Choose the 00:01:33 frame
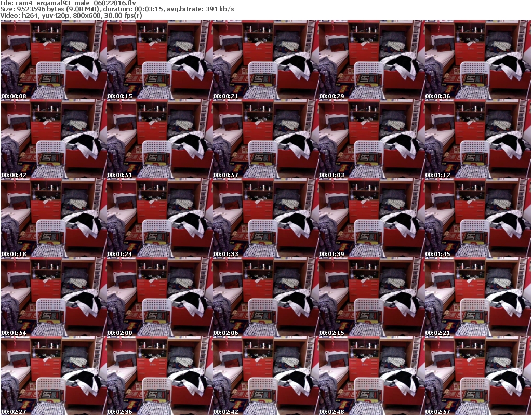 coord(265,218)
